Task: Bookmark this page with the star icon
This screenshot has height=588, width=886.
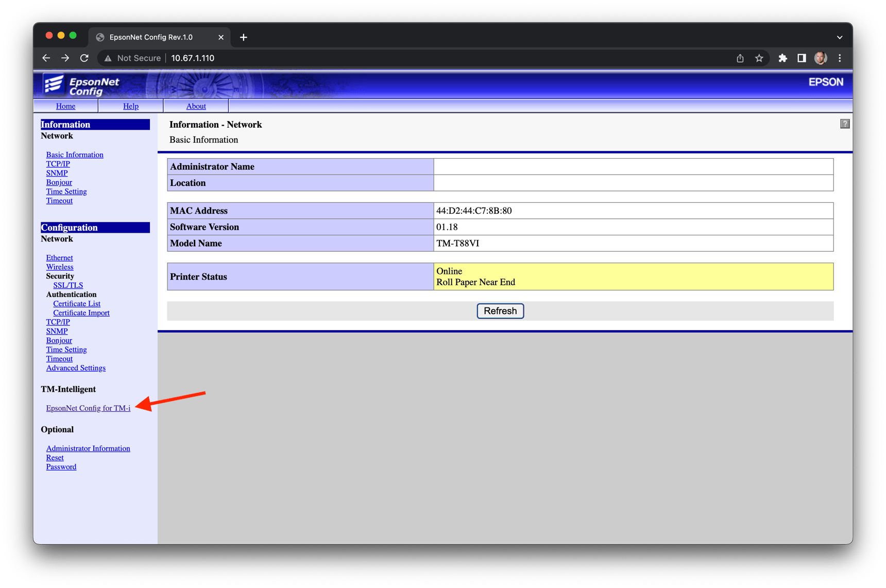Action: (x=759, y=58)
